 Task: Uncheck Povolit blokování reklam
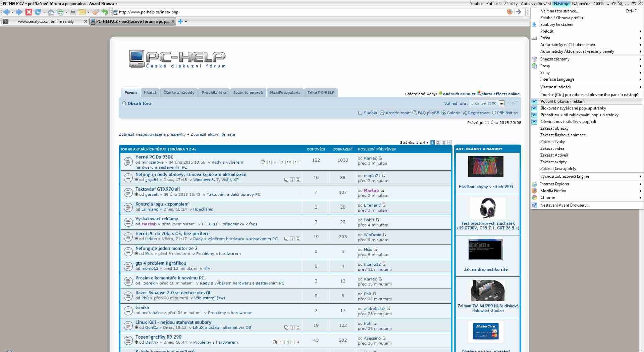tap(562, 101)
